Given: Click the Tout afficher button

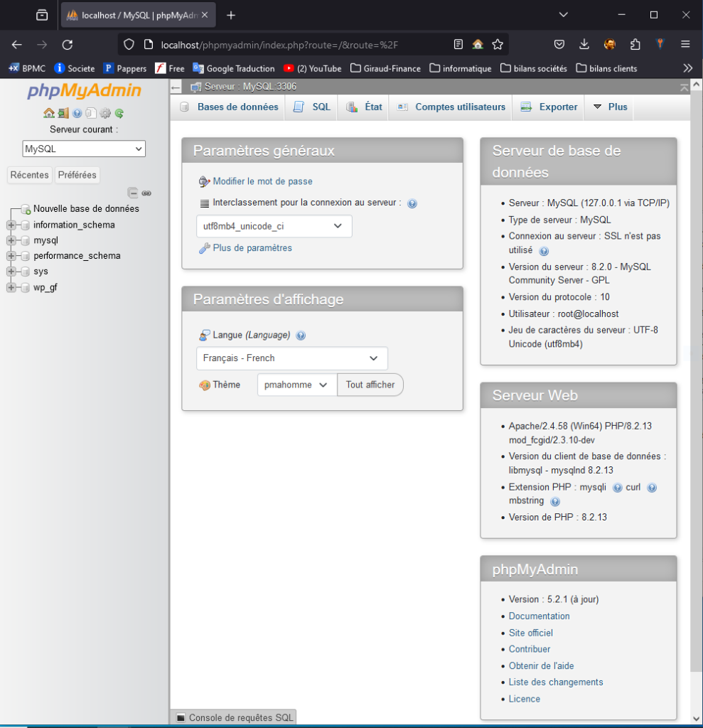Looking at the screenshot, I should [x=370, y=385].
